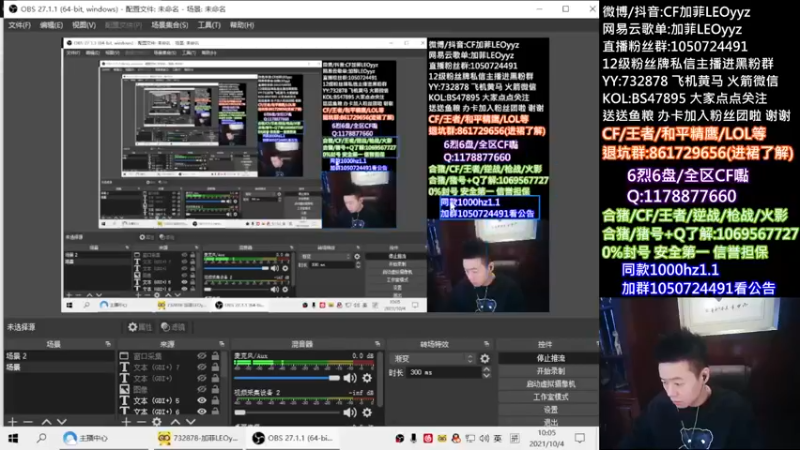Hide the 文本 (GDI+) 6 source

click(202, 411)
